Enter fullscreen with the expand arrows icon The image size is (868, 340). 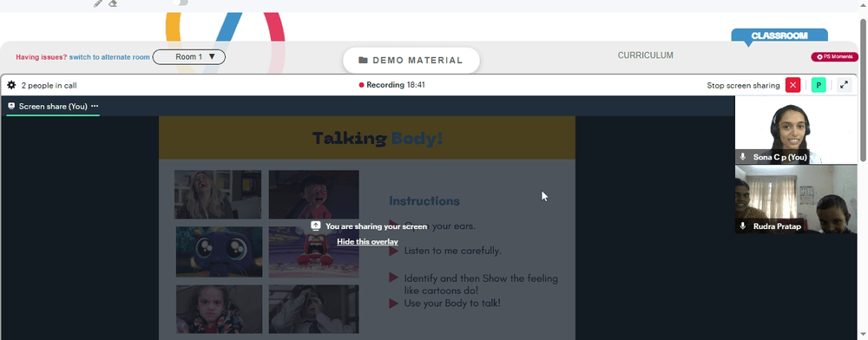[x=845, y=85]
